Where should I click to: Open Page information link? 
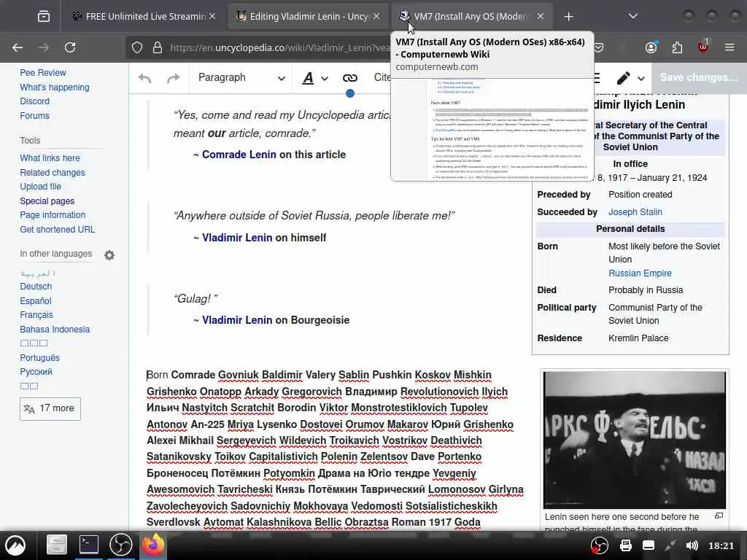point(53,215)
